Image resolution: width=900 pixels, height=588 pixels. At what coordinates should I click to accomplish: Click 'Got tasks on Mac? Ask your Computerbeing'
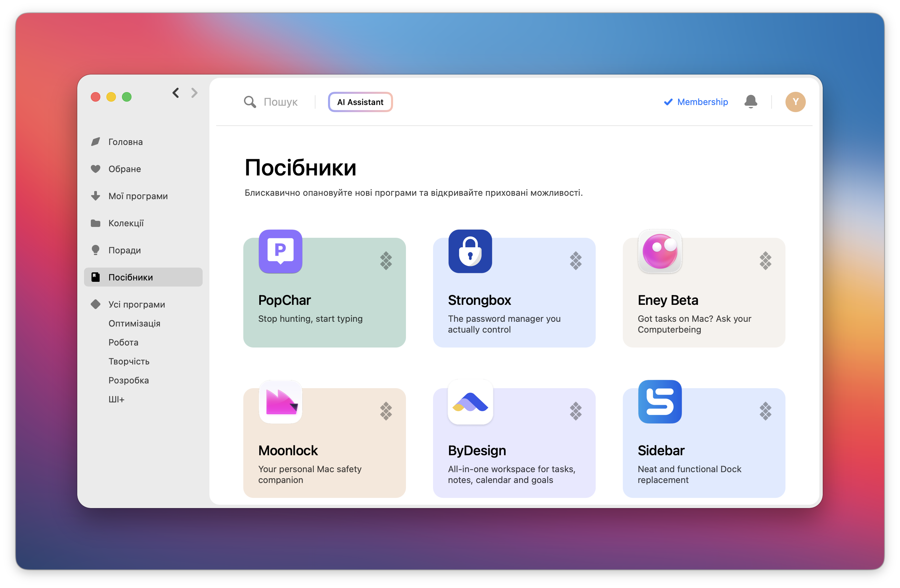pyautogui.click(x=694, y=324)
